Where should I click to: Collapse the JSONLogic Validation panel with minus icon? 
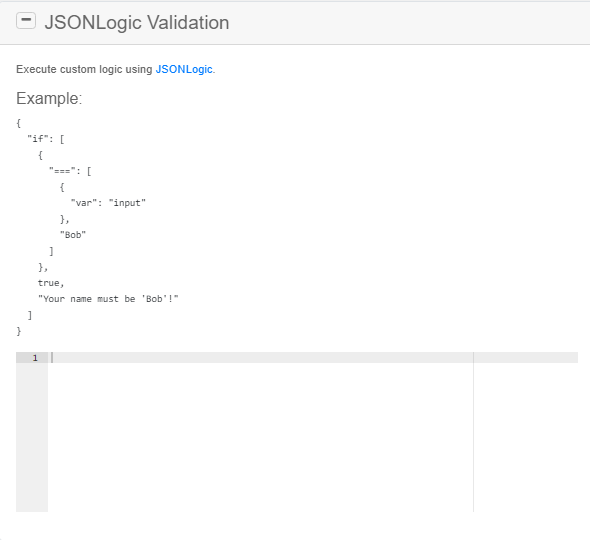tap(26, 21)
